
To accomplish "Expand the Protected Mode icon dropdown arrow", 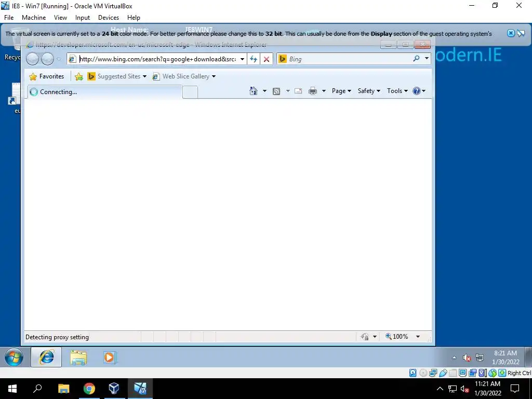I will [375, 337].
